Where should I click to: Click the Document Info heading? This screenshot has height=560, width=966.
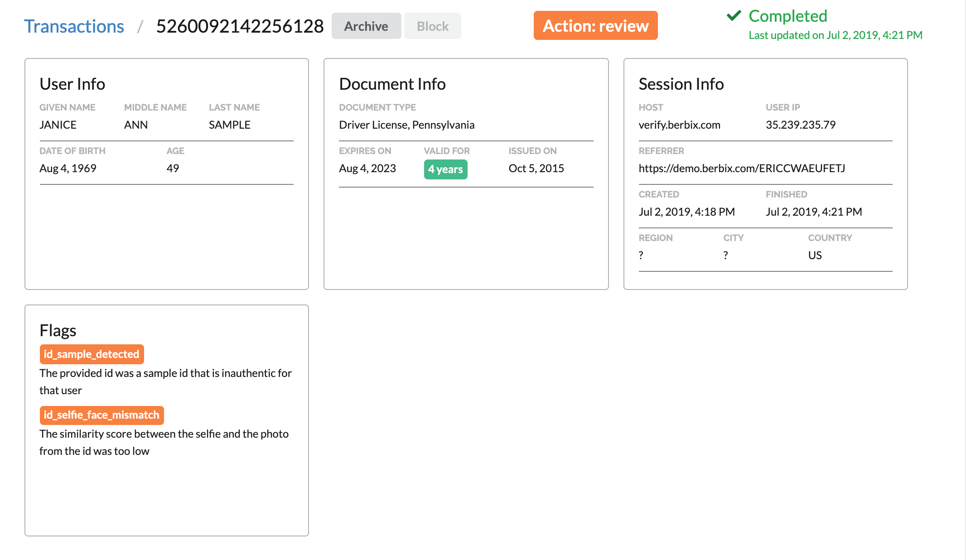(x=392, y=84)
